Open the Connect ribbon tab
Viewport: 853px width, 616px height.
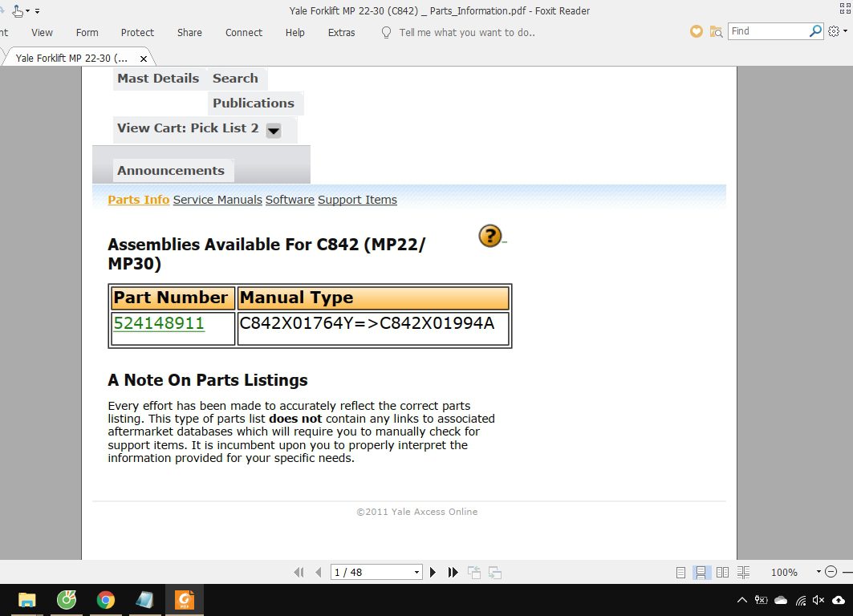(244, 33)
